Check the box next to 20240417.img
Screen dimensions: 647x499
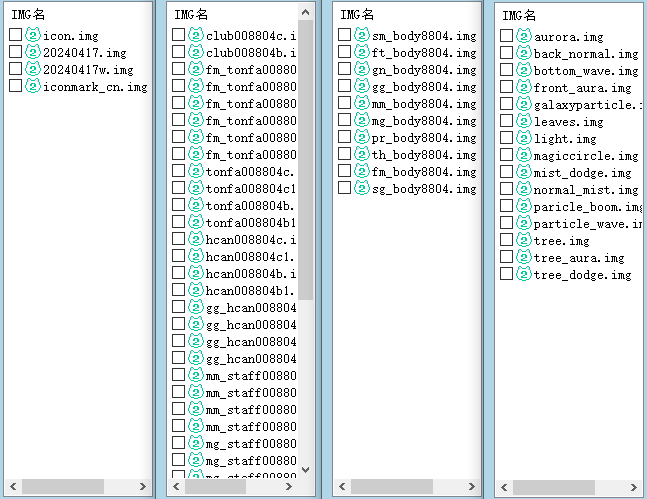tap(15, 53)
